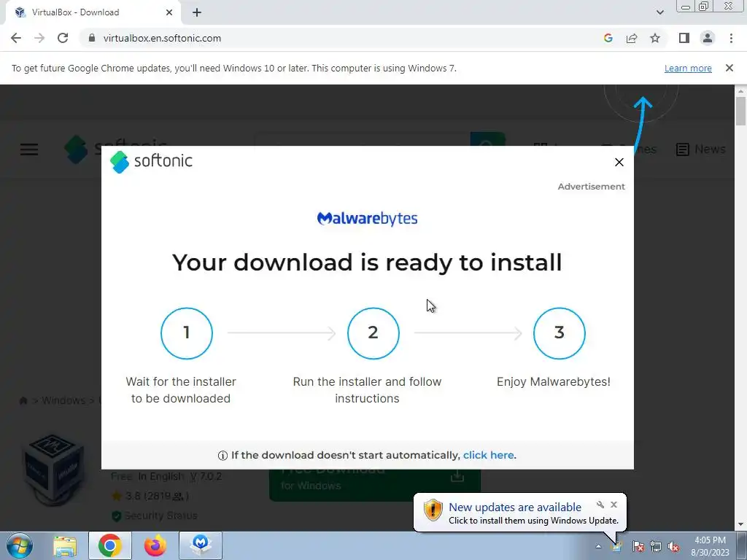The image size is (747, 560).
Task: Click the Windows Update tray icon
Action: tap(616, 546)
